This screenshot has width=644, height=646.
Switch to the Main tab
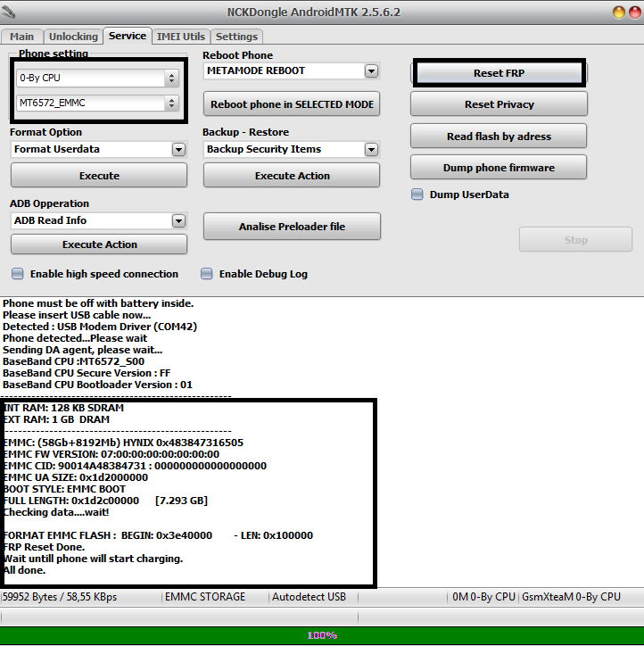click(x=21, y=37)
